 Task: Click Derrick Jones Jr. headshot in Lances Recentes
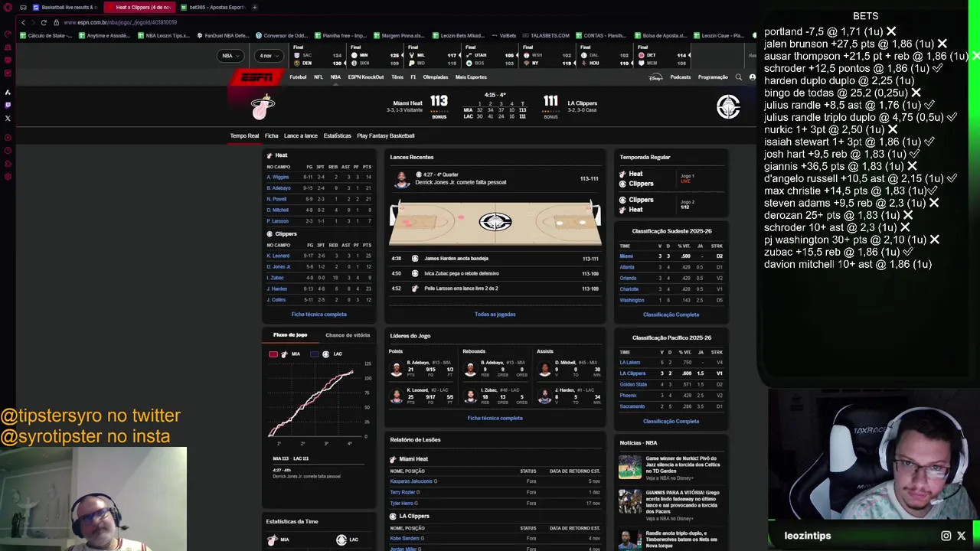(x=401, y=180)
